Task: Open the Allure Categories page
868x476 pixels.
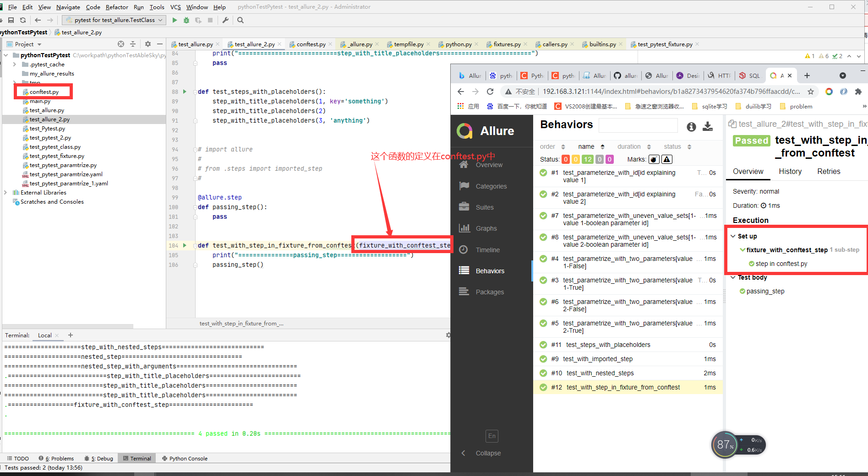Action: 483,186
